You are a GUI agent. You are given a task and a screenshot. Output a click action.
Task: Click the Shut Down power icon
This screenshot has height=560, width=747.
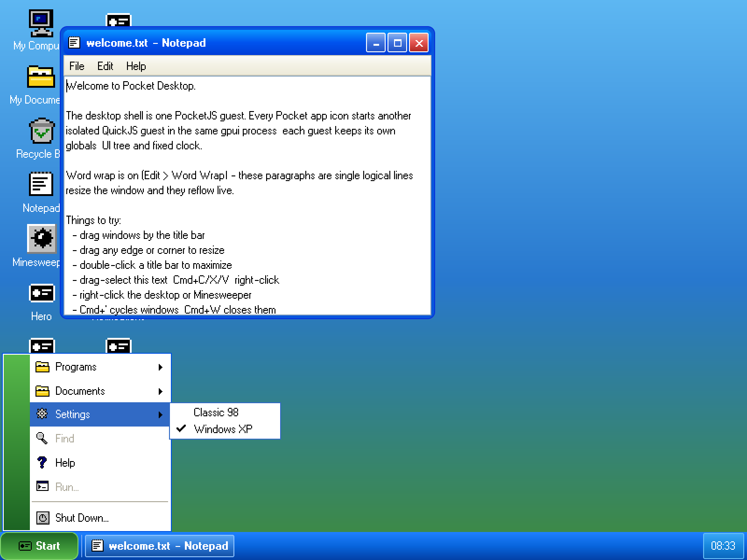(x=42, y=518)
